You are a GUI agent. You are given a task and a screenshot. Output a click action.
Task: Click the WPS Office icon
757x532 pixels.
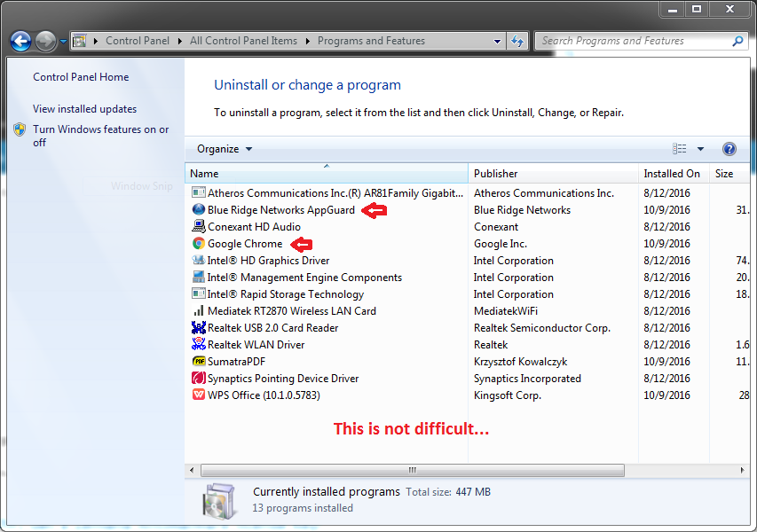pos(199,395)
